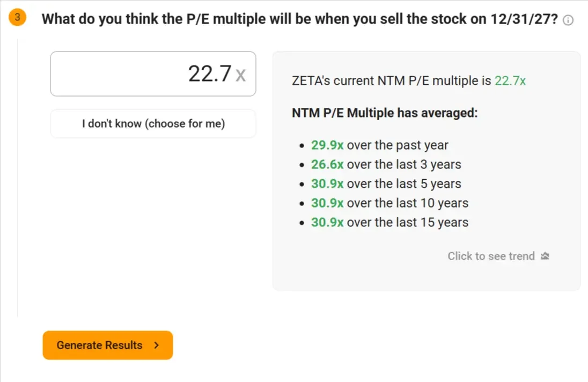Click the P/E multiple question heading
The width and height of the screenshot is (588, 382).
tap(299, 19)
